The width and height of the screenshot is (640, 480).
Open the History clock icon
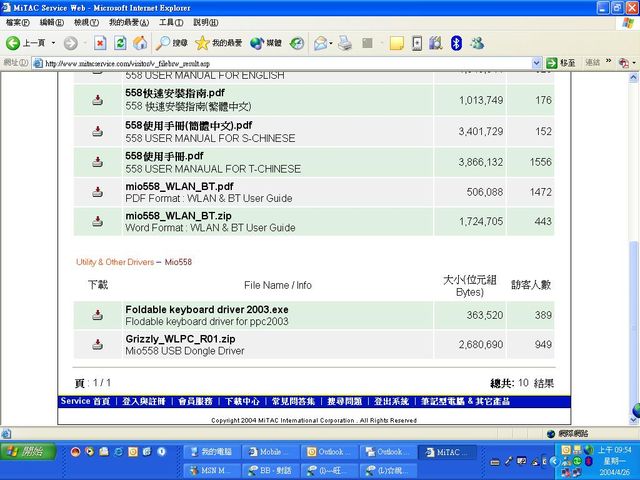(x=297, y=43)
